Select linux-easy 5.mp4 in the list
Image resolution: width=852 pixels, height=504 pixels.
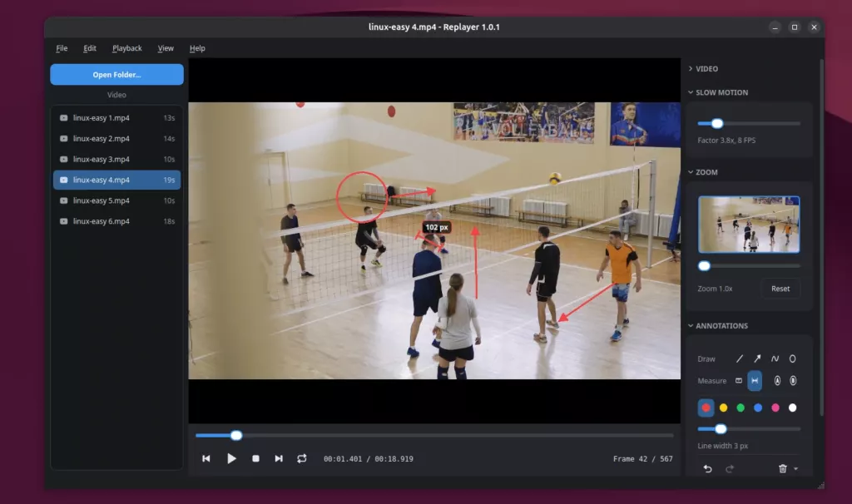pyautogui.click(x=116, y=200)
